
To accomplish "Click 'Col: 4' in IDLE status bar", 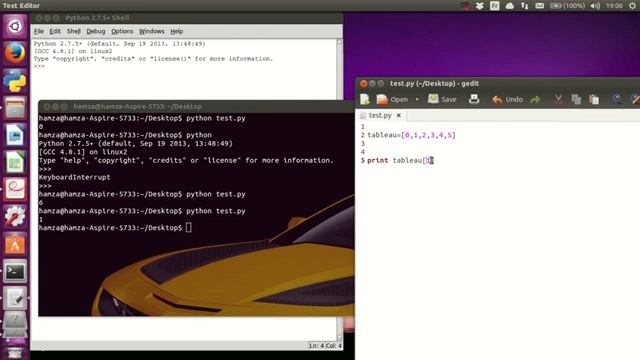I will click(x=334, y=346).
